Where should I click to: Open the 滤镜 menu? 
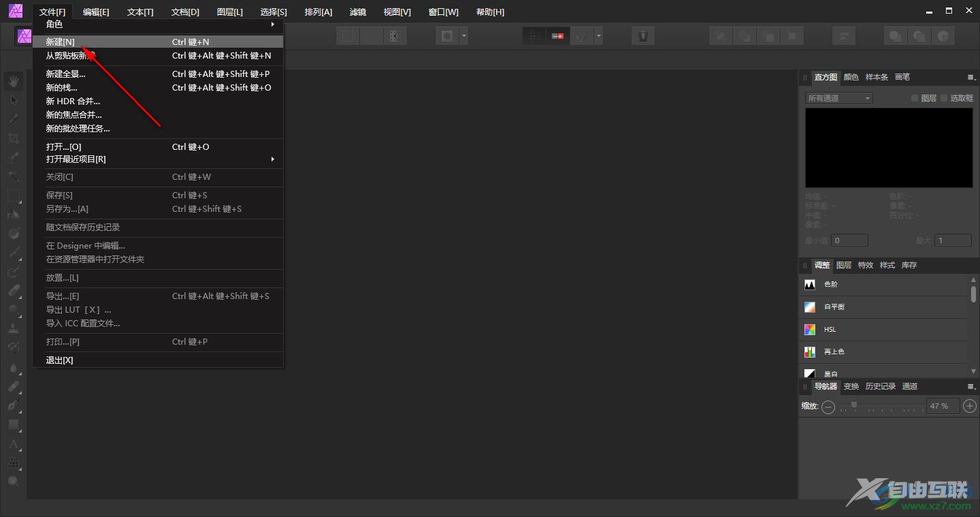pos(358,12)
